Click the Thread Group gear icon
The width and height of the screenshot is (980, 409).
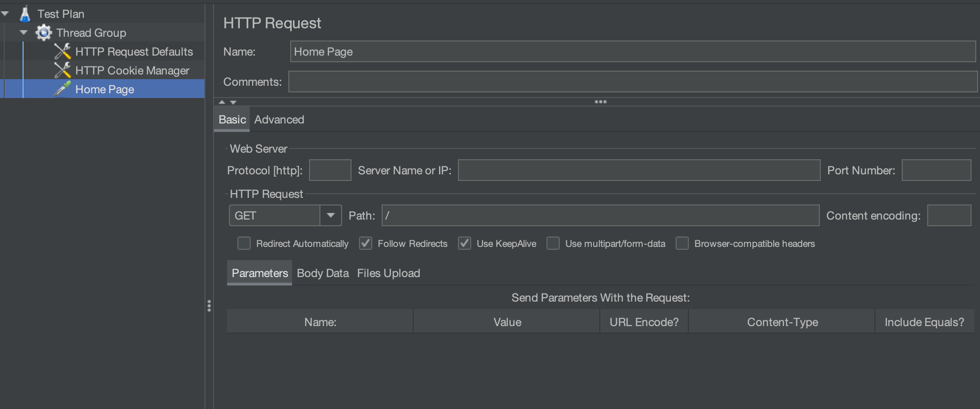(x=44, y=33)
